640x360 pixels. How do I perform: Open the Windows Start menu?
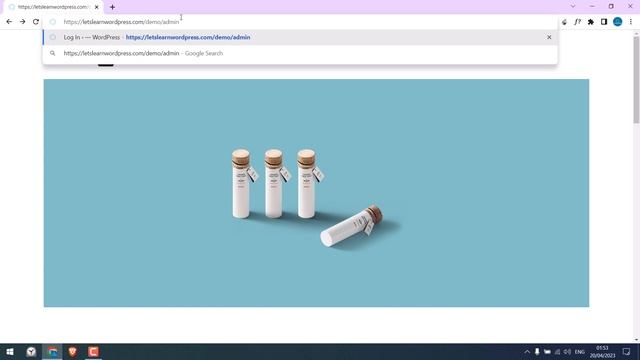point(10,351)
